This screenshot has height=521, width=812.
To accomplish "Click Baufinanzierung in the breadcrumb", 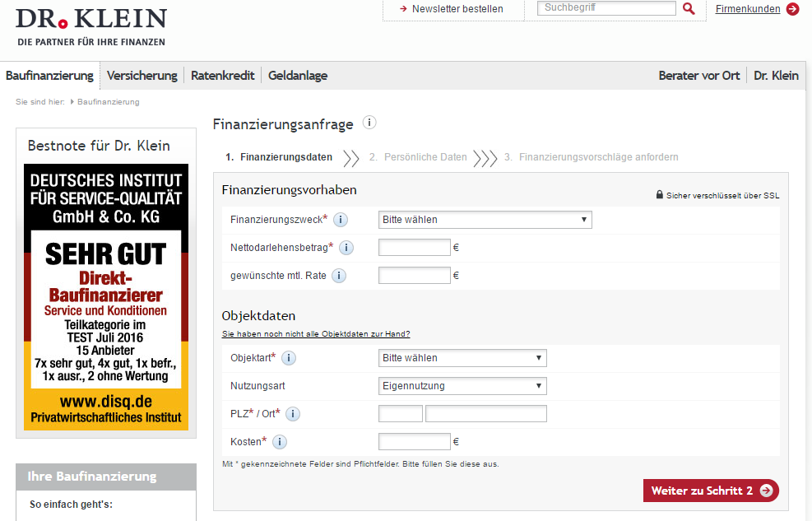I will pos(109,102).
